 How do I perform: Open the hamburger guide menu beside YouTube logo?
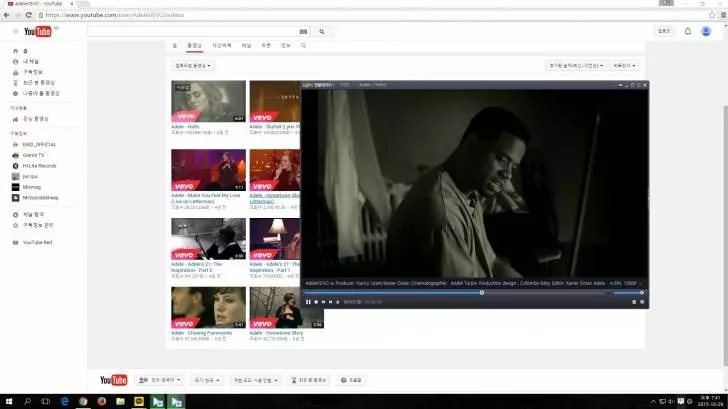click(x=15, y=32)
